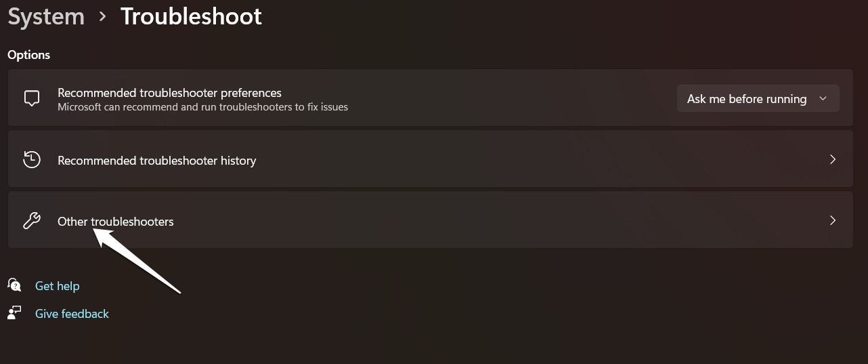
Task: Click the Recommended troubleshooter preferences chat bubble icon
Action: point(32,98)
